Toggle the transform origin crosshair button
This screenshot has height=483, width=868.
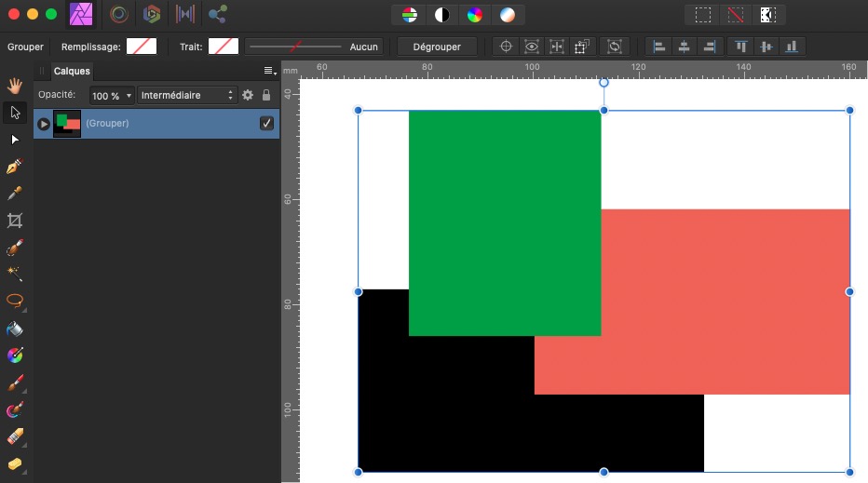tap(506, 47)
